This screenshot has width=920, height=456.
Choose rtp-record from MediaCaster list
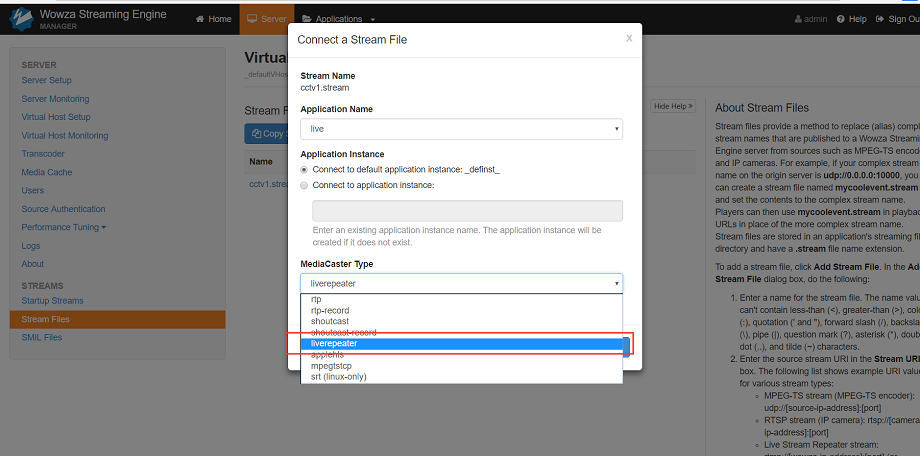coord(461,310)
